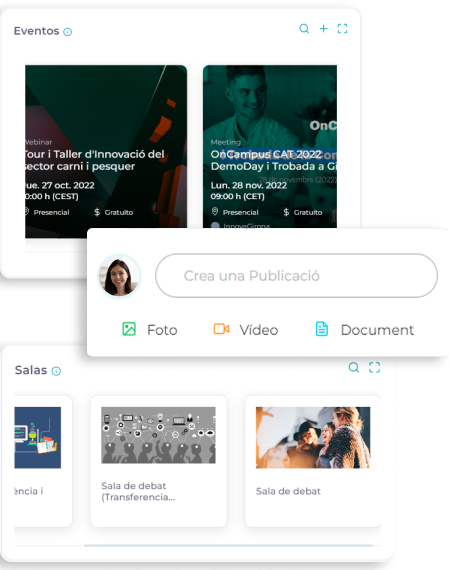Show info tooltip next to Salas

point(56,371)
